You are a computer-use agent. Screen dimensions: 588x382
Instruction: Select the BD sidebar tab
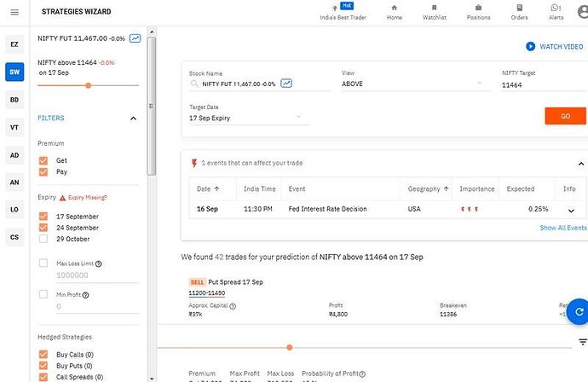(x=14, y=100)
